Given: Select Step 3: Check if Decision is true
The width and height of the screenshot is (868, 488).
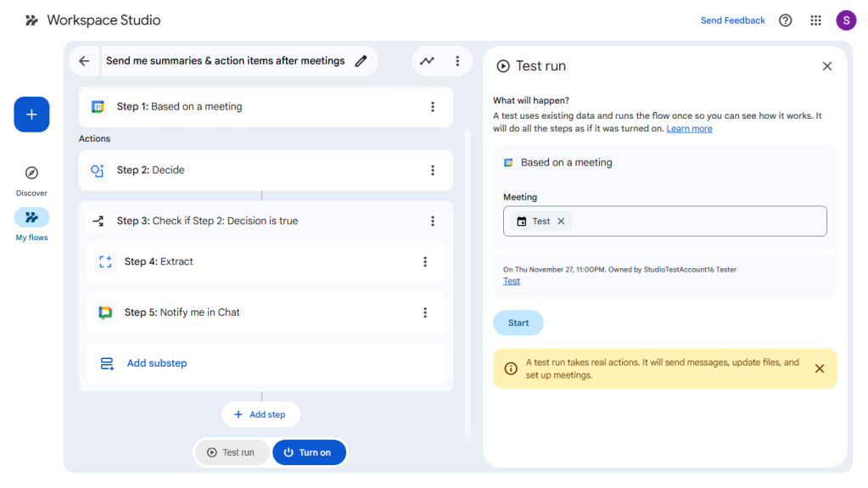Looking at the screenshot, I should pyautogui.click(x=266, y=221).
